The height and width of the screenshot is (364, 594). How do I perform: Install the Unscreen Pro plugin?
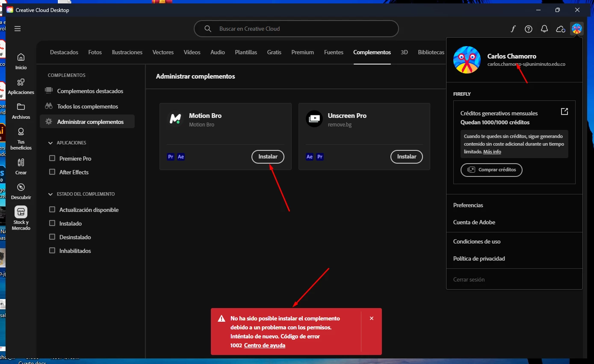[x=407, y=157]
